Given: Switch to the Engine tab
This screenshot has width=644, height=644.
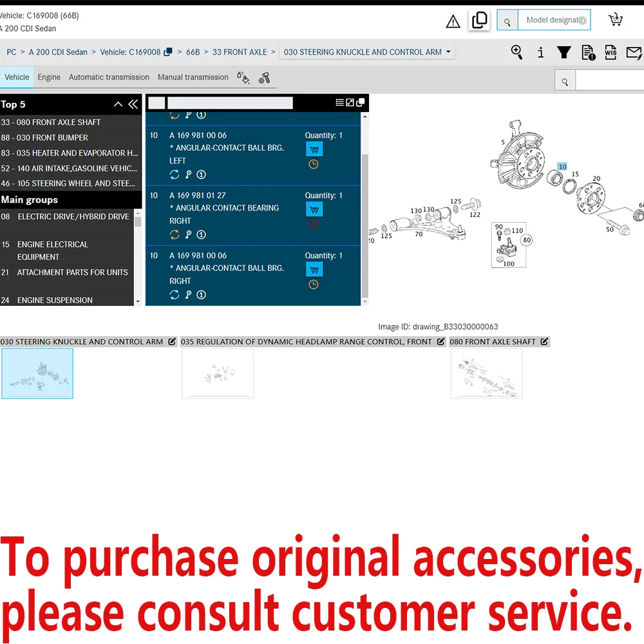Looking at the screenshot, I should [49, 77].
